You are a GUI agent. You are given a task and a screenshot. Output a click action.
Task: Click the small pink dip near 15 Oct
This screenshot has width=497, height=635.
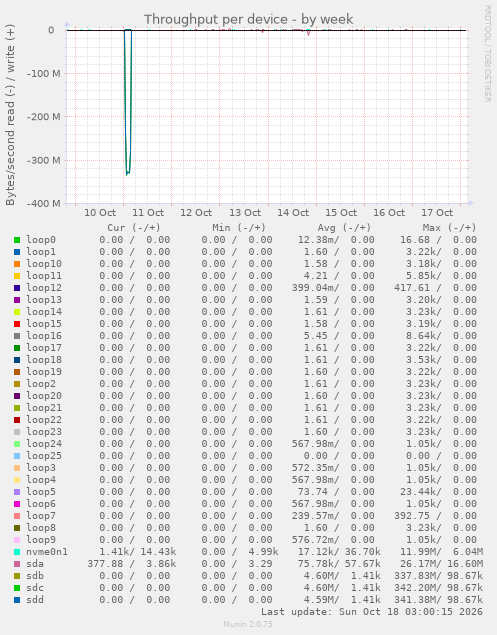[309, 33]
